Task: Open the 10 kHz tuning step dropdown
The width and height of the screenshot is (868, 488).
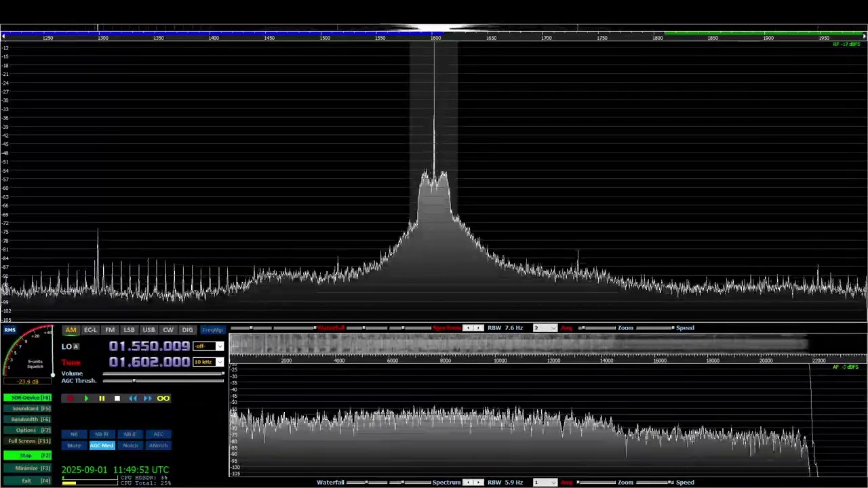Action: tap(208, 362)
